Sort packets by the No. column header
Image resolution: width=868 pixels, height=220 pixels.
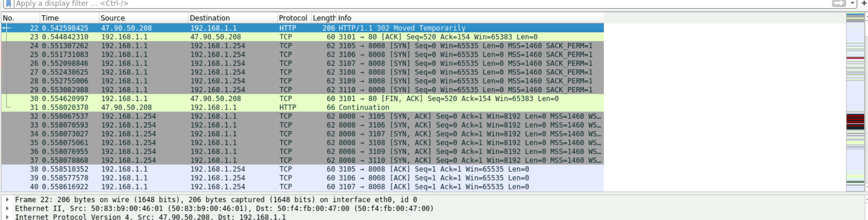20,18
